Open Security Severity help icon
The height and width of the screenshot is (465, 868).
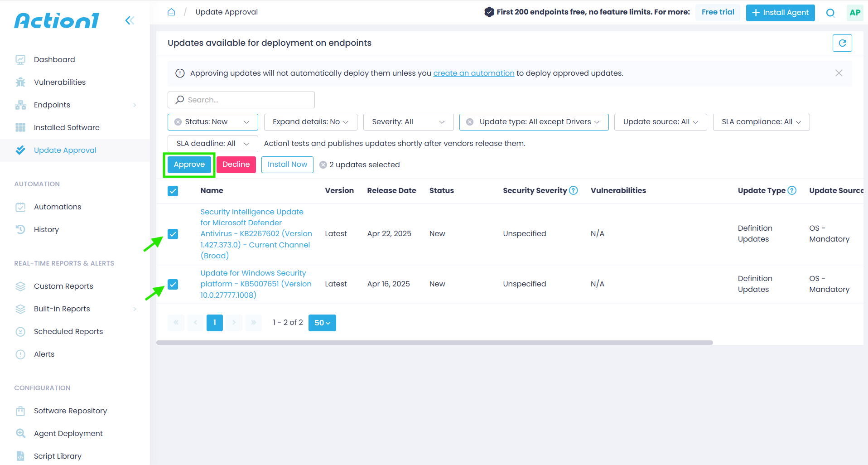point(573,190)
